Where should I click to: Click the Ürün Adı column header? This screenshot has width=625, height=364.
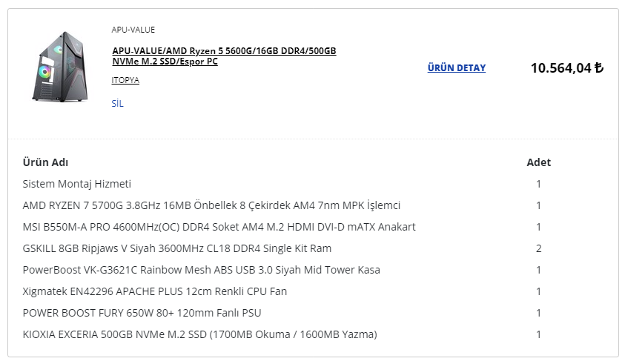(45, 162)
